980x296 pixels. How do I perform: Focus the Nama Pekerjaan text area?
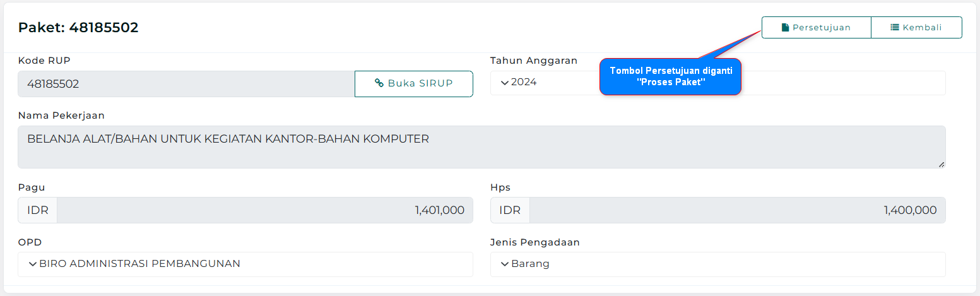[481, 147]
